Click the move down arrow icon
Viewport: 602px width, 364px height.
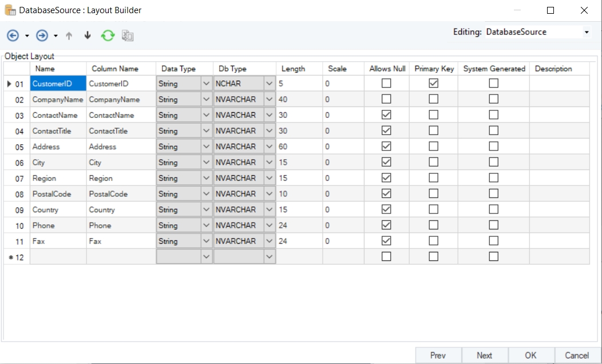coord(88,35)
